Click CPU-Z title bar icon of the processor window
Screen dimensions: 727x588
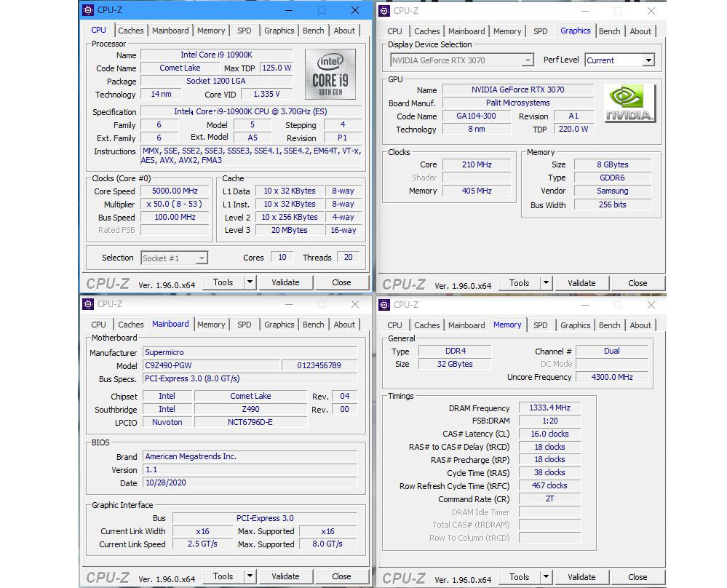88,10
